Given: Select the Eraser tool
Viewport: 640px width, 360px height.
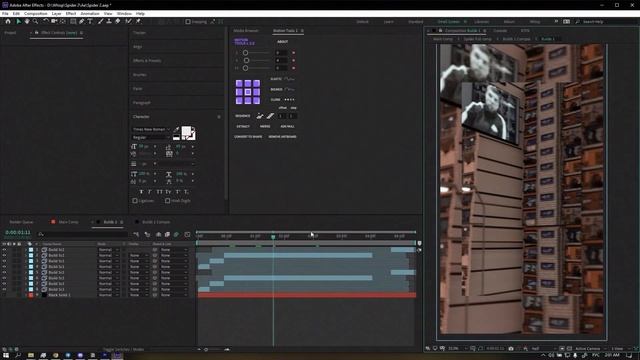Looking at the screenshot, I should point(118,21).
